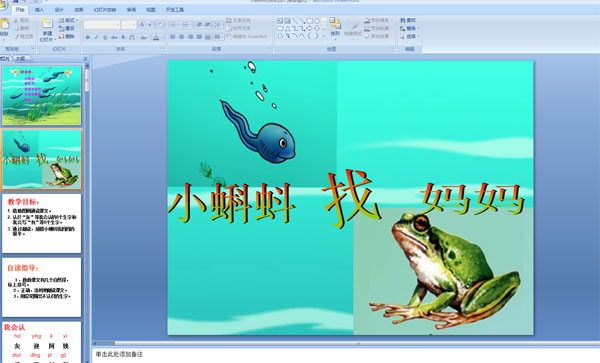Click the Arrange objects icon
This screenshot has width=600, height=363.
tap(335, 27)
